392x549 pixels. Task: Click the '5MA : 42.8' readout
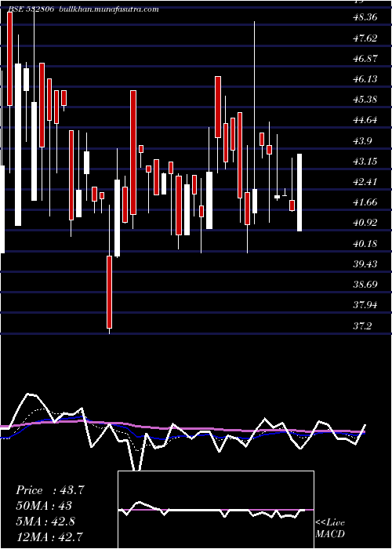coord(45,522)
